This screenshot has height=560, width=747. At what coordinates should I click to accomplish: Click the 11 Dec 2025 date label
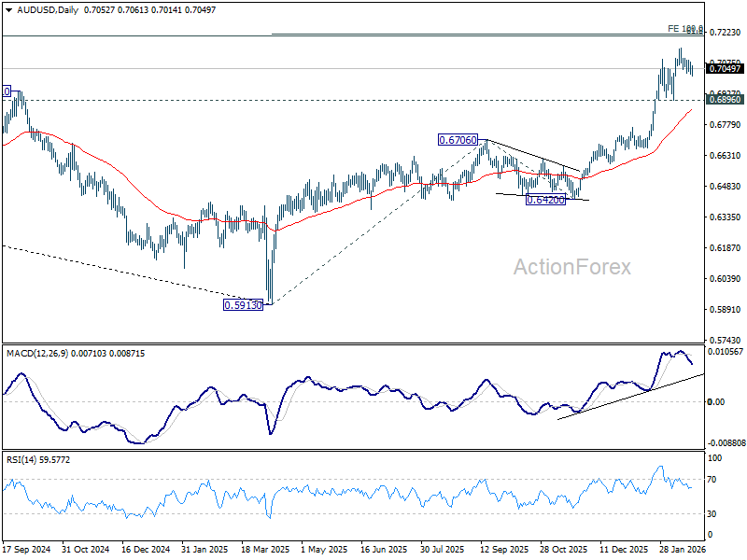(624, 549)
